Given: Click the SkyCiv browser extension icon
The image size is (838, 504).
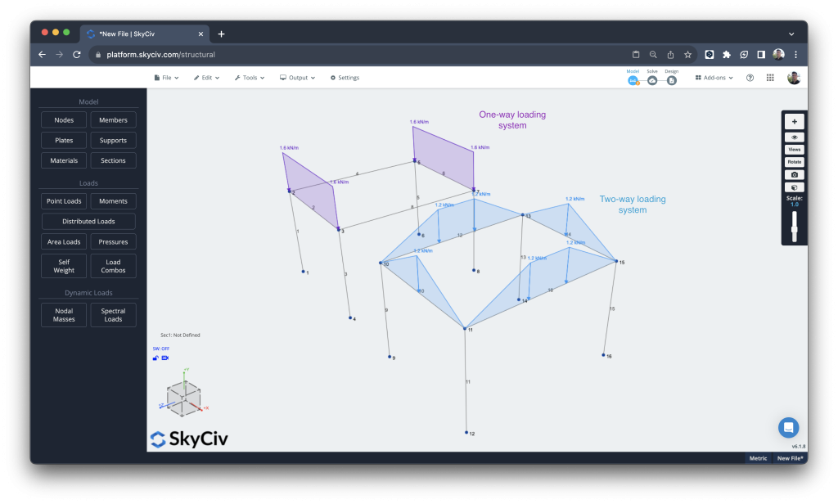Looking at the screenshot, I should tap(710, 55).
